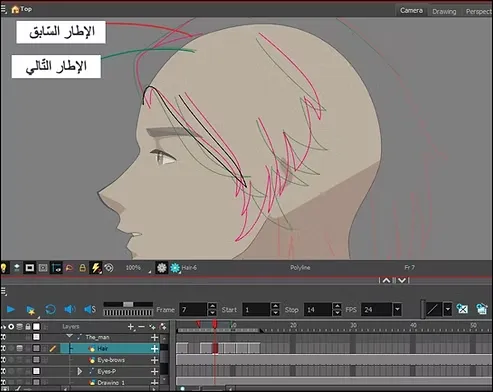Image resolution: width=493 pixels, height=392 pixels.
Task: Decrease the Frame value with down arrow
Action: (x=212, y=313)
